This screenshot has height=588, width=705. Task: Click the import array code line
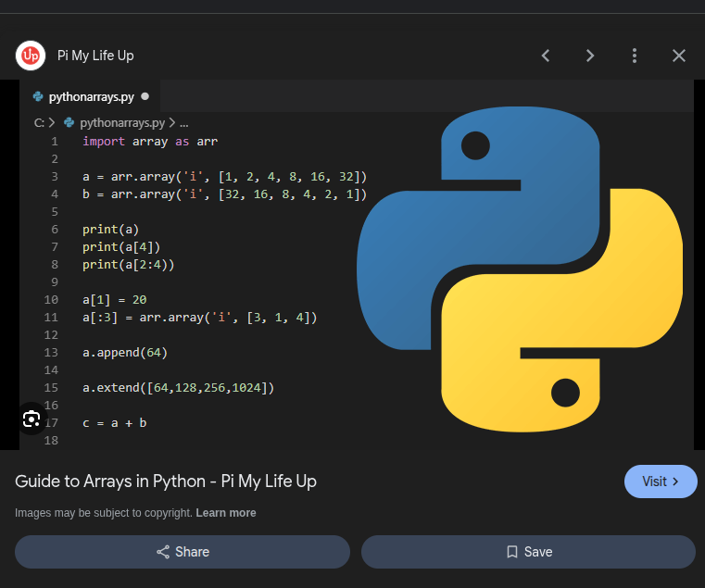[149, 142]
